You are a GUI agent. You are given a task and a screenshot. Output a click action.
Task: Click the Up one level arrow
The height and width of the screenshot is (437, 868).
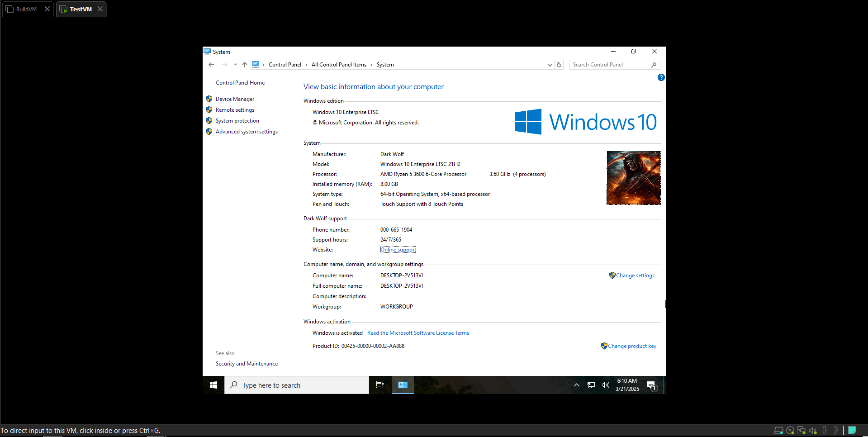coord(245,65)
